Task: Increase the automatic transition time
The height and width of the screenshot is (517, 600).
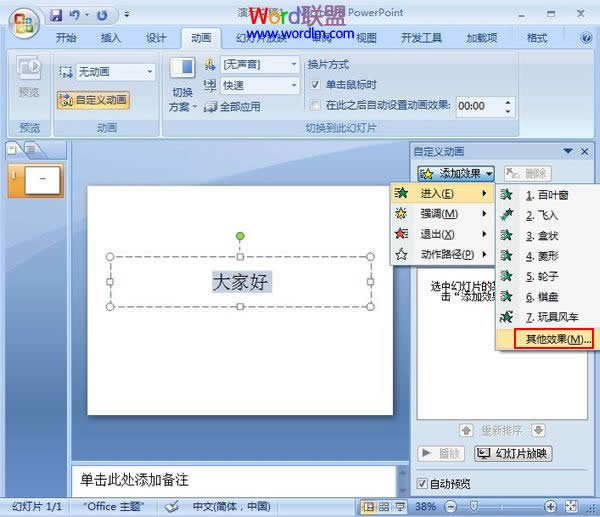Action: 508,102
